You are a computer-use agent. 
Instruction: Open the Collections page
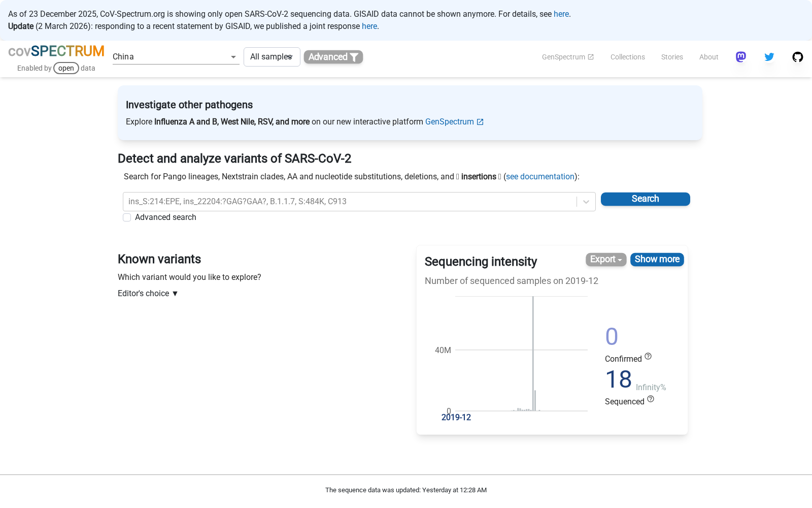click(x=628, y=57)
